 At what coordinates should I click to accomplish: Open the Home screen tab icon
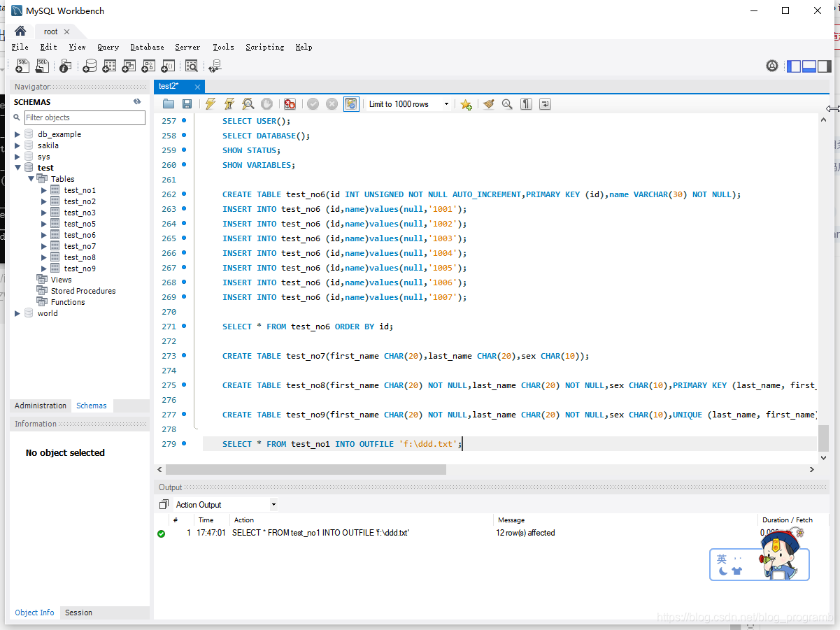point(20,31)
